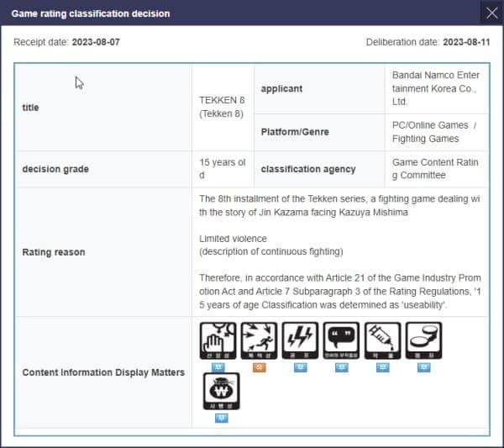Click the crime content icon with handcuffs
Image resolution: width=504 pixels, height=448 pixels.
423,340
